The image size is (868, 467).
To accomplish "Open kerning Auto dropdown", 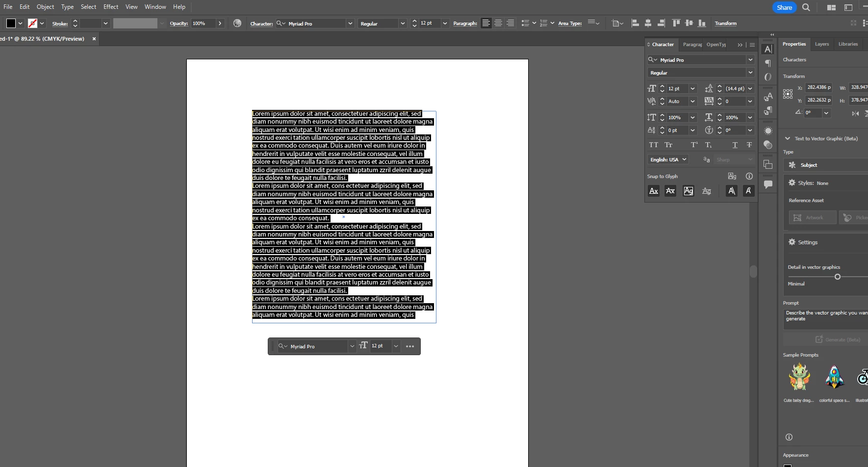I will [692, 101].
